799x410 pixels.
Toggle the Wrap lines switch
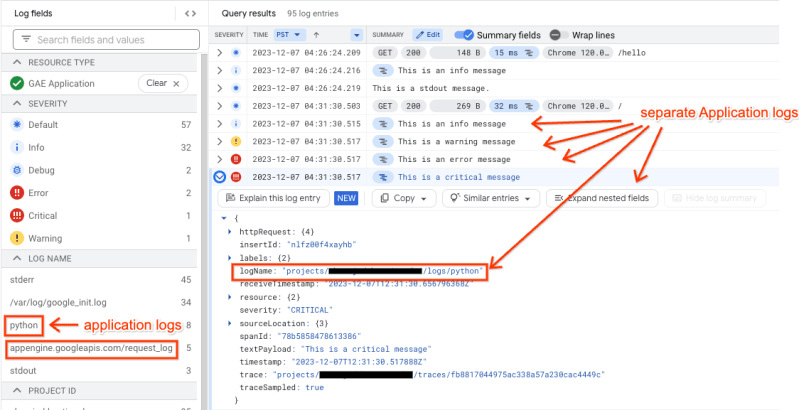click(x=559, y=35)
